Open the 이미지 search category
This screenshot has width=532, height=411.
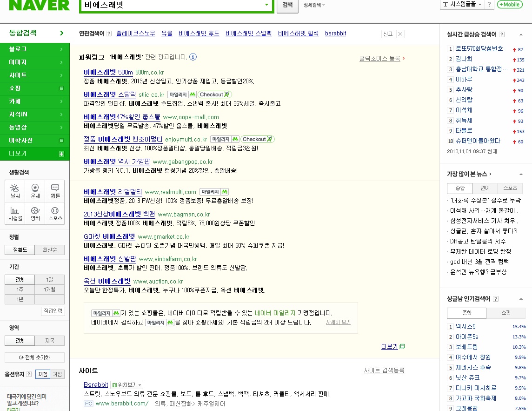[34, 62]
